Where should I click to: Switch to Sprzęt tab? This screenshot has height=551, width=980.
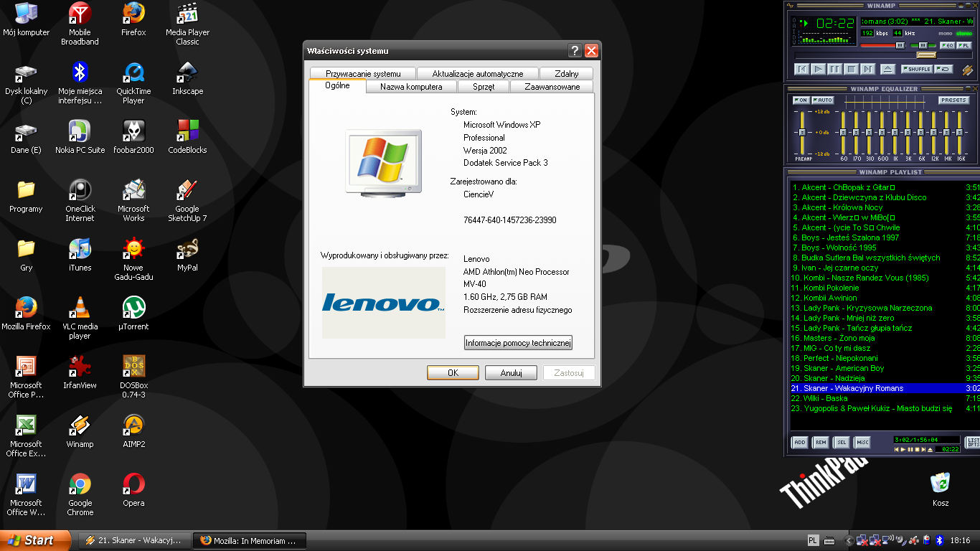pyautogui.click(x=484, y=87)
